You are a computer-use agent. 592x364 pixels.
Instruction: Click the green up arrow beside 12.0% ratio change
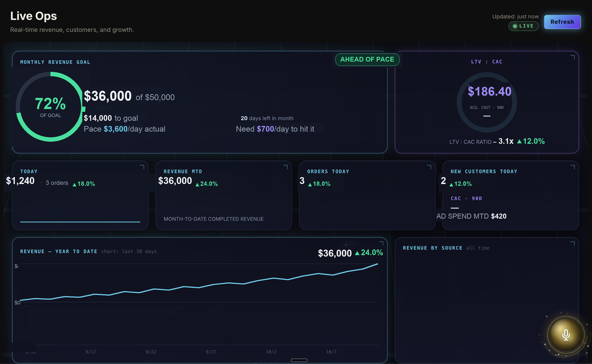click(x=519, y=141)
